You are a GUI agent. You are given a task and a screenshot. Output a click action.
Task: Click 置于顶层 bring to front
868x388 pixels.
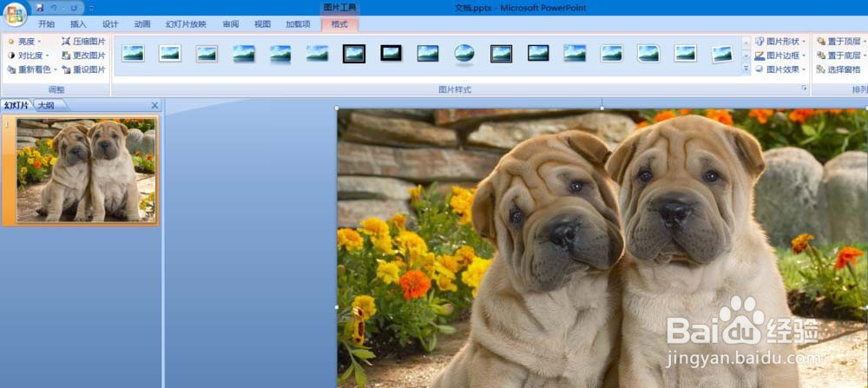point(841,41)
